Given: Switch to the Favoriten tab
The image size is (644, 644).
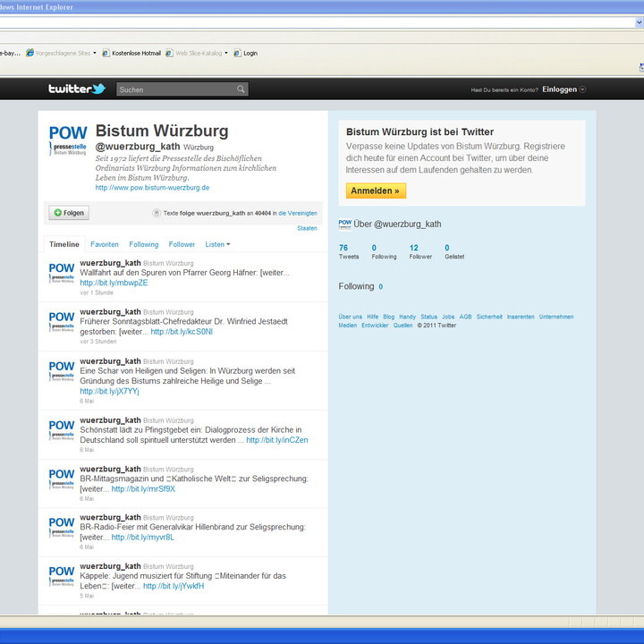Looking at the screenshot, I should tap(105, 244).
